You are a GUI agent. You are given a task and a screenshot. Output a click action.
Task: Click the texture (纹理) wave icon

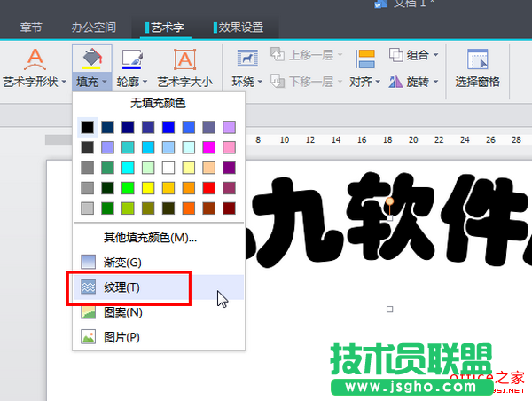88,287
